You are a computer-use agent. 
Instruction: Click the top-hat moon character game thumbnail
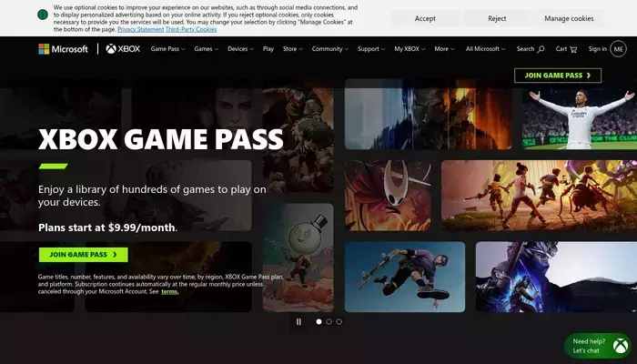(298, 258)
